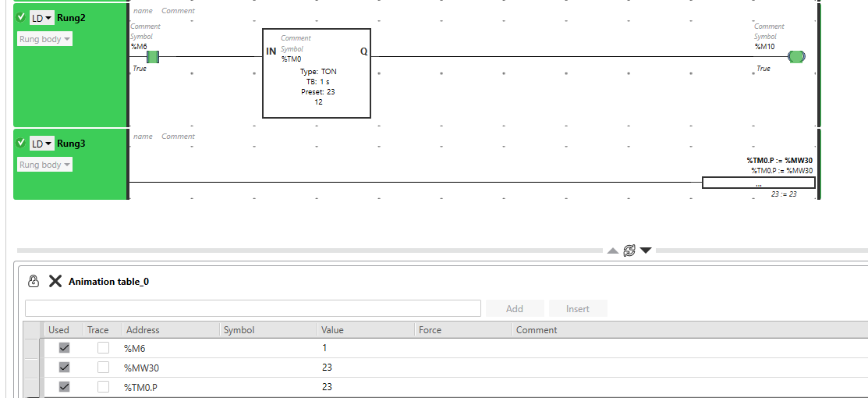The height and width of the screenshot is (398, 868).
Task: Open the Rung body dropdown under Rung3
Action: 44,165
